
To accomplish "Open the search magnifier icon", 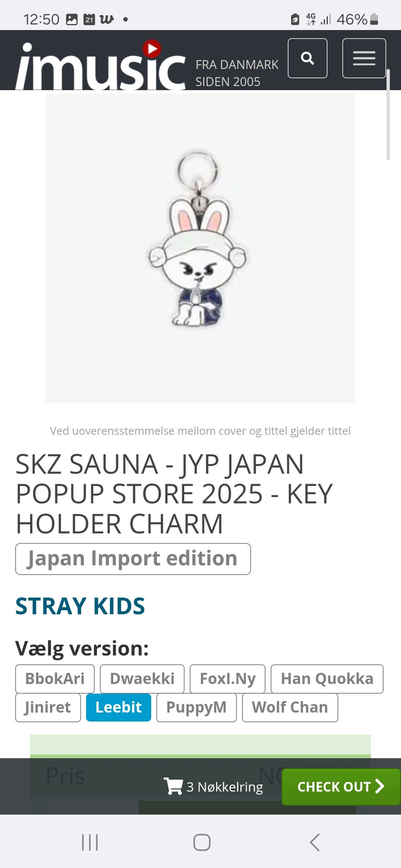I will pyautogui.click(x=307, y=58).
